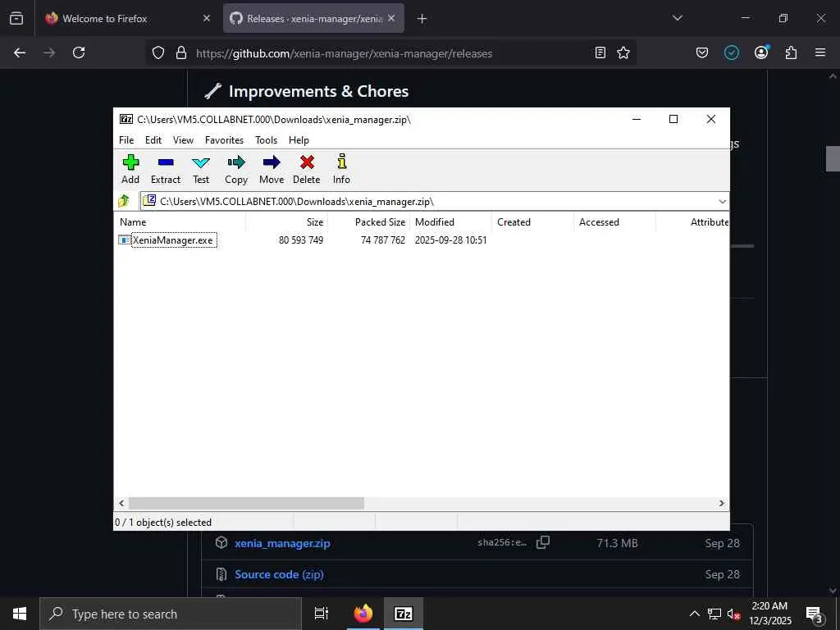Click the Firefox taskbar icon
This screenshot has width=840, height=630.
pos(363,614)
